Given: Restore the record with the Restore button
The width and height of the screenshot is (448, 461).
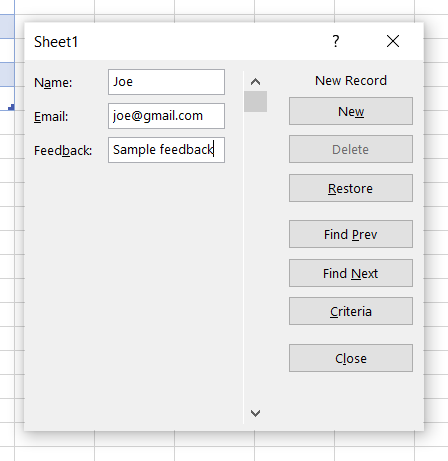Looking at the screenshot, I should (x=351, y=188).
